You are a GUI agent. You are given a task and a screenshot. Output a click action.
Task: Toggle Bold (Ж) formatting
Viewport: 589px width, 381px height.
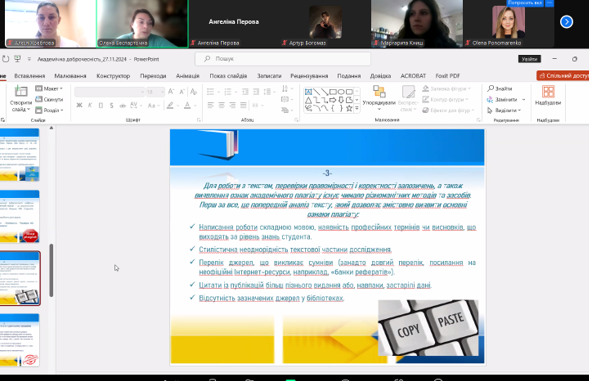[79, 105]
